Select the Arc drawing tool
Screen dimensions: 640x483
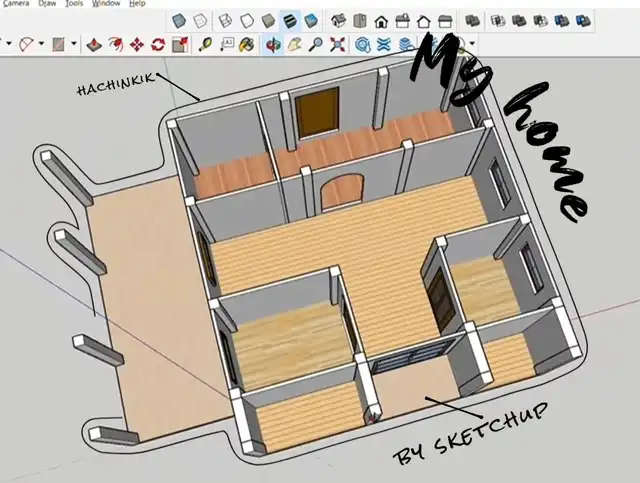click(x=25, y=44)
